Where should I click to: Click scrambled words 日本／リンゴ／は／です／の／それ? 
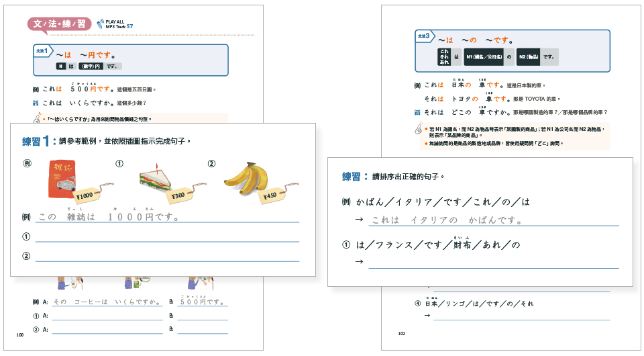479,302
